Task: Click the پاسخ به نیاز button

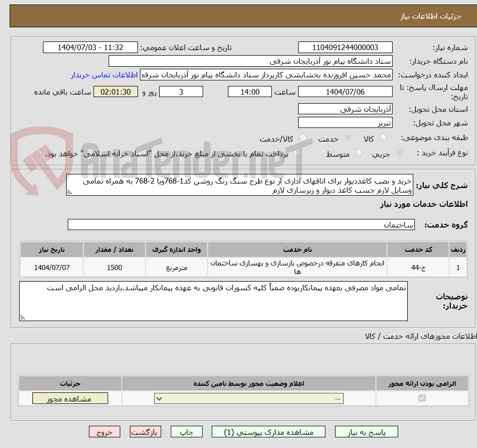Action: pos(366,432)
